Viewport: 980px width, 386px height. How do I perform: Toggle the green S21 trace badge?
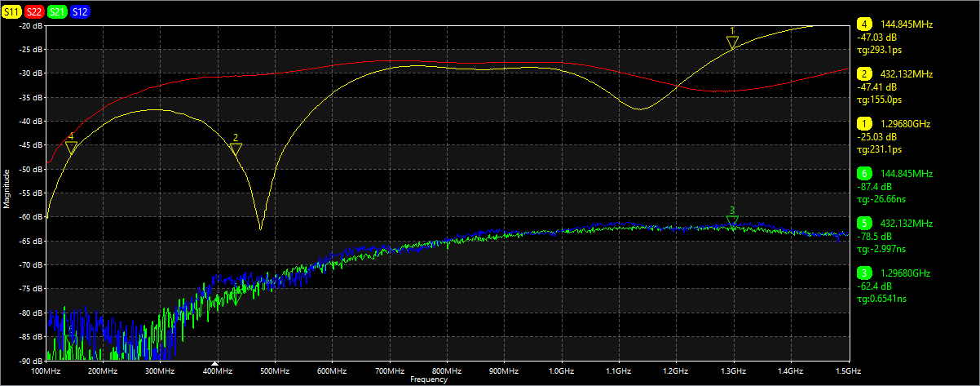tap(57, 11)
